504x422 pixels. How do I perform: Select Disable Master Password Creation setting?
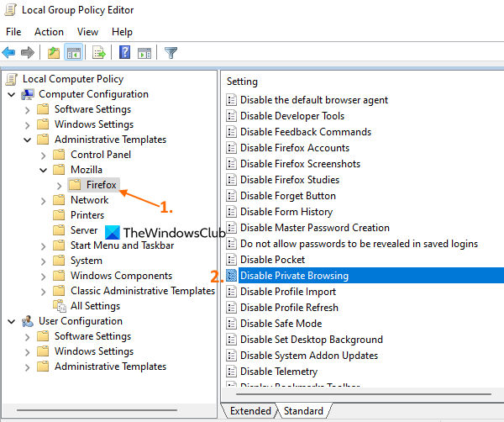click(315, 228)
